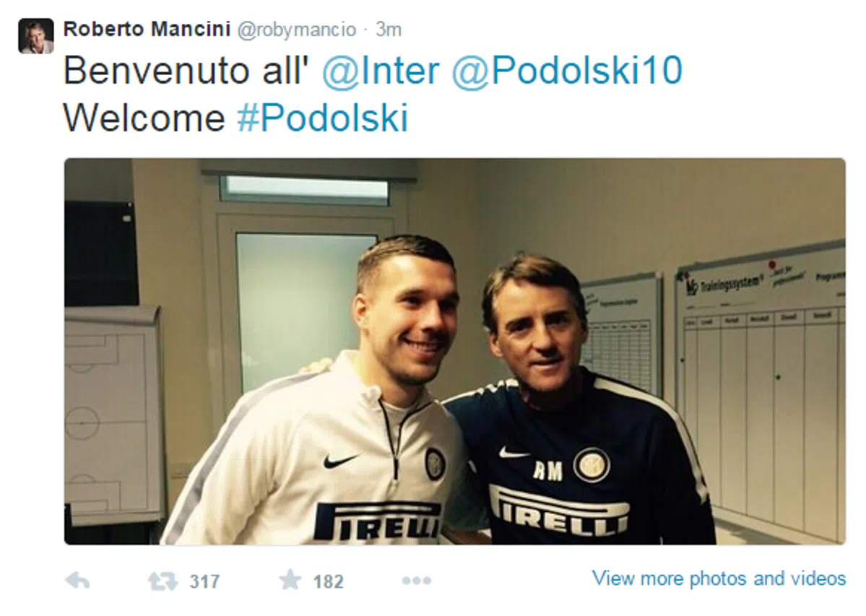The image size is (866, 616).
Task: Follow the #Podolski hashtag link
Action: tap(323, 118)
